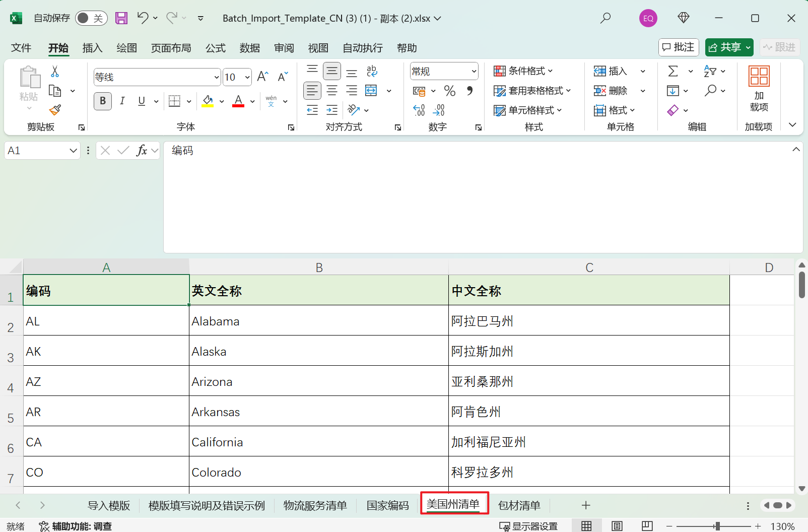The image size is (808, 532).
Task: Click decrease decimal places icon
Action: pyautogui.click(x=439, y=110)
